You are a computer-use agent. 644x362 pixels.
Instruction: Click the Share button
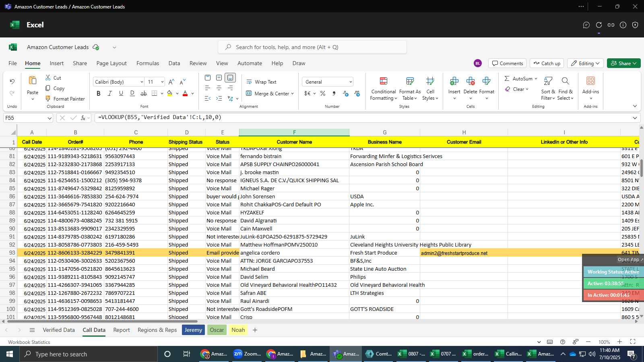tap(623, 63)
